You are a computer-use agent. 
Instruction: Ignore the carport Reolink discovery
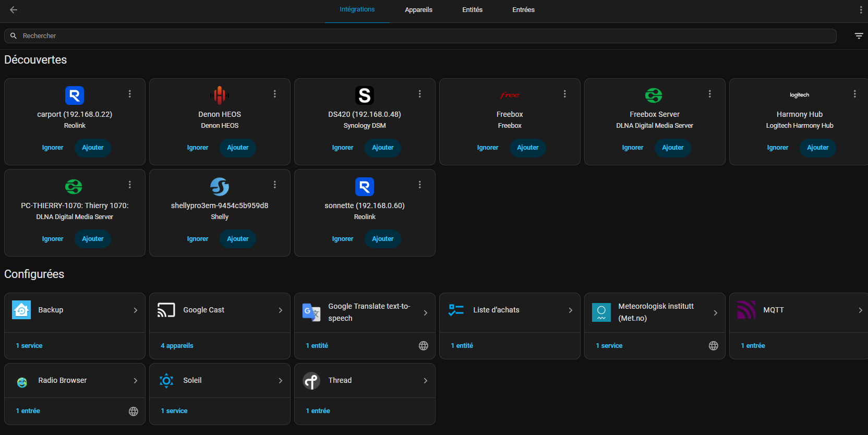point(53,148)
